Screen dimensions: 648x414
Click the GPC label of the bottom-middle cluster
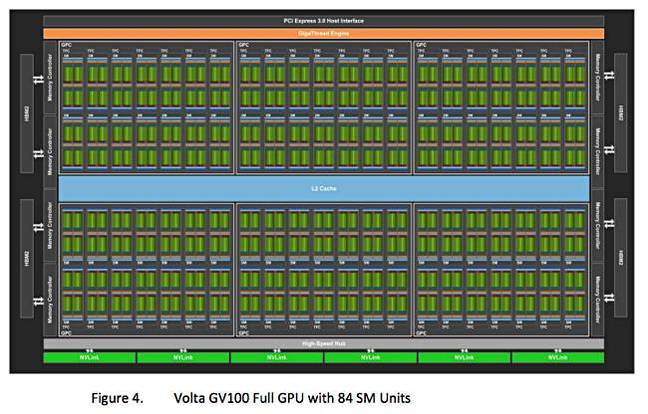pyautogui.click(x=244, y=333)
